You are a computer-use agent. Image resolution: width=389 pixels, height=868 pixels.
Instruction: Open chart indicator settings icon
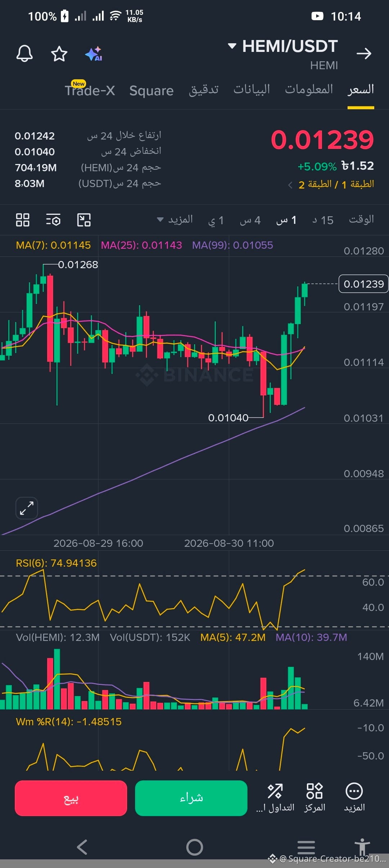(x=53, y=220)
